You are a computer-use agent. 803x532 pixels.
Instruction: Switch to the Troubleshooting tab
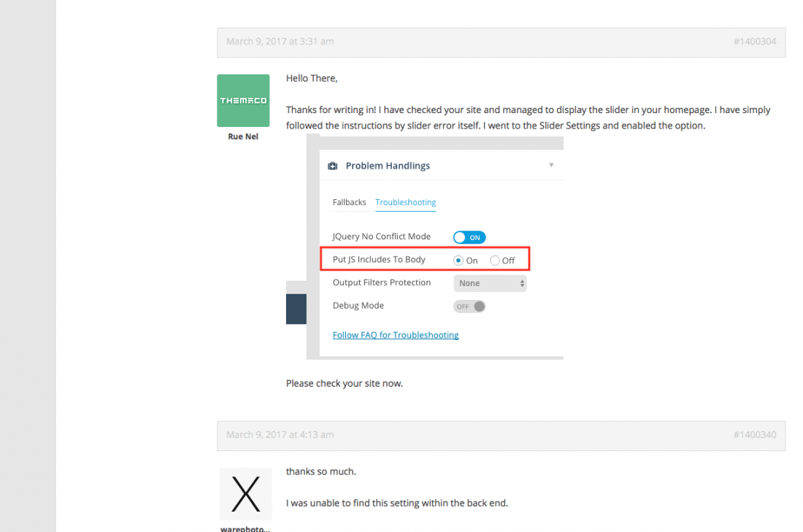(x=406, y=202)
